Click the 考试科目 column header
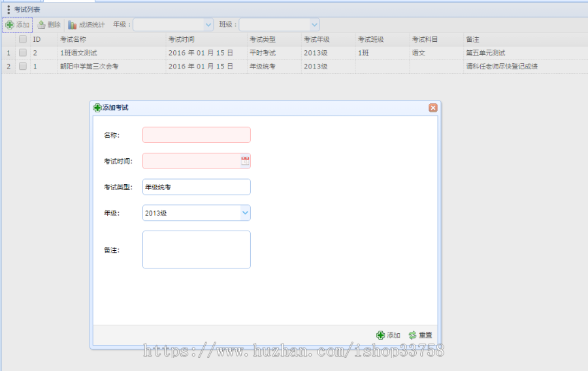 [436, 39]
